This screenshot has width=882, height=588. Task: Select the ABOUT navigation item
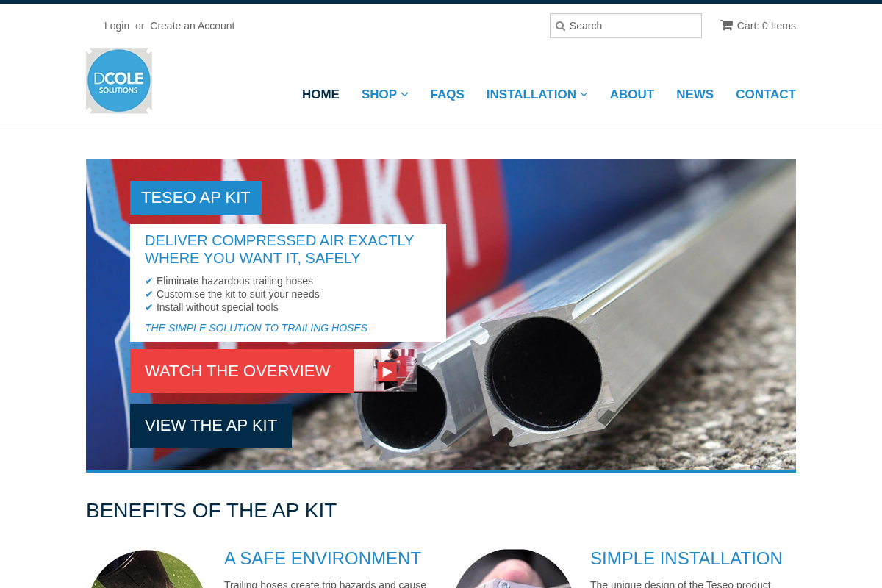point(631,94)
